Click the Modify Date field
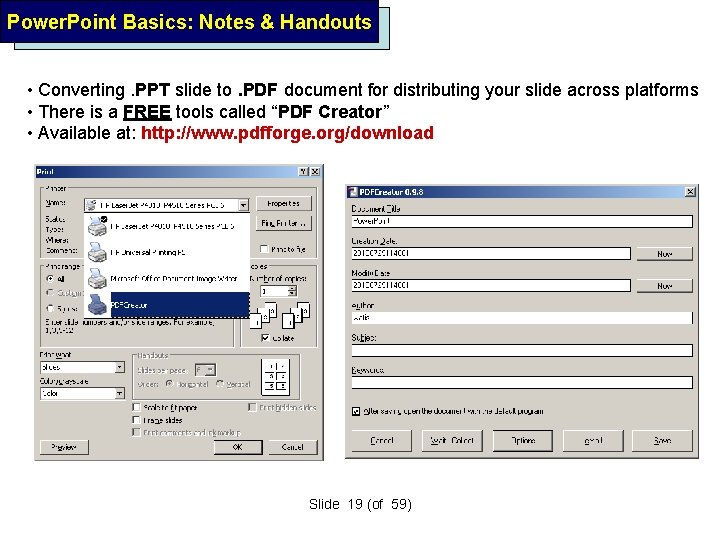 pos(491,286)
